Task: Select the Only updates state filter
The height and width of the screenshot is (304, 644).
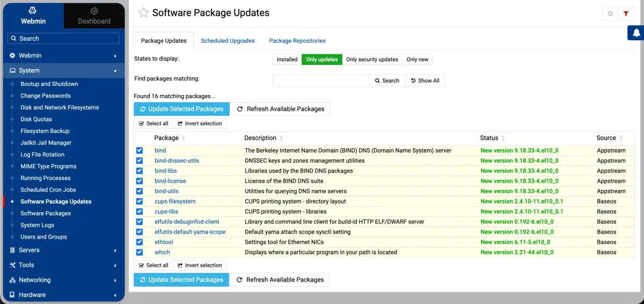Action: [322, 60]
